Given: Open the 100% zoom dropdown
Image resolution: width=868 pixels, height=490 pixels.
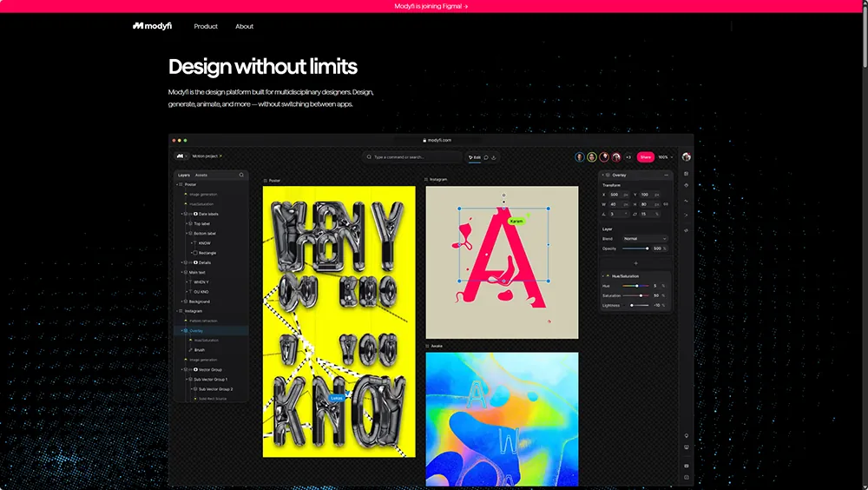Looking at the screenshot, I should 666,157.
